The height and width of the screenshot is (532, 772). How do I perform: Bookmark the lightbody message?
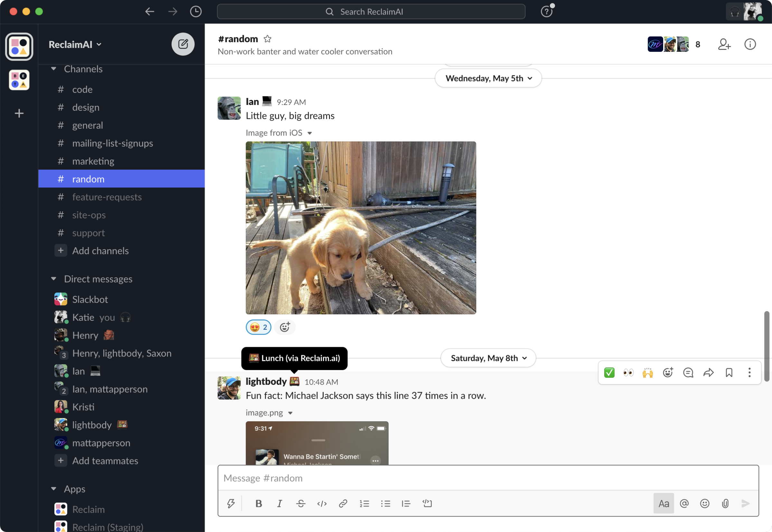729,372
